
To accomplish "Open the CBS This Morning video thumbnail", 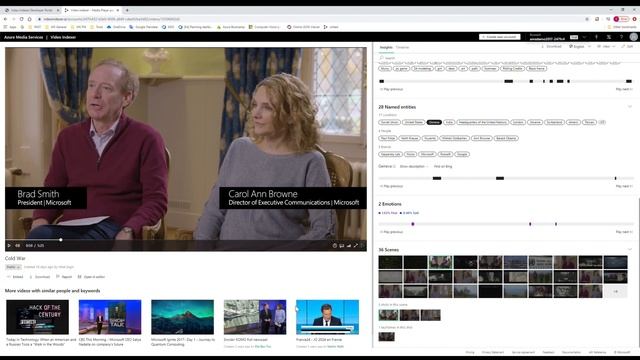I will coord(110,317).
